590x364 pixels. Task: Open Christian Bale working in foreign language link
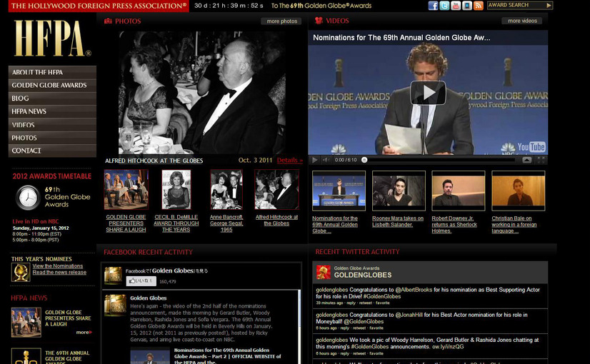(x=514, y=225)
